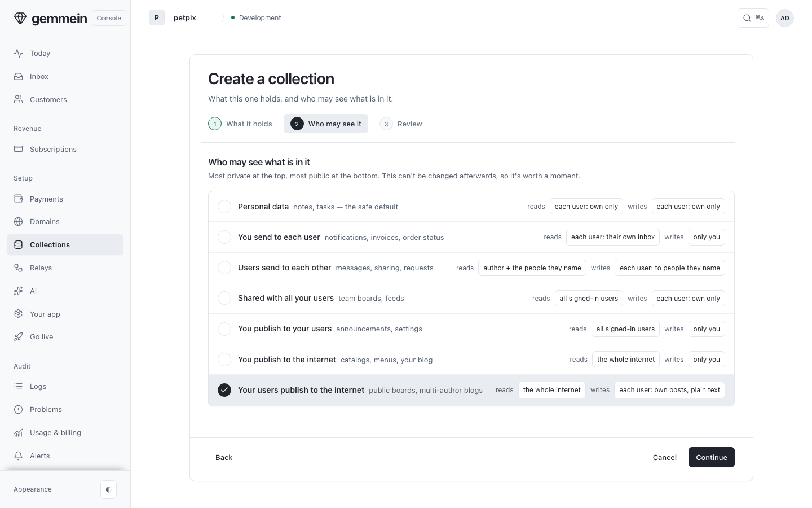This screenshot has height=508, width=812.
Task: Click the Cancel button
Action: (665, 457)
